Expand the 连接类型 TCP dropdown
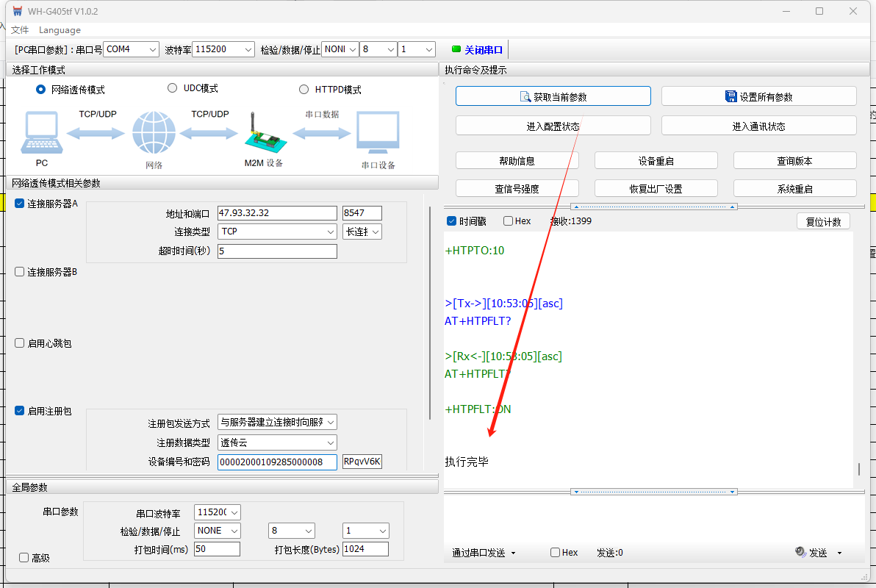 (278, 232)
